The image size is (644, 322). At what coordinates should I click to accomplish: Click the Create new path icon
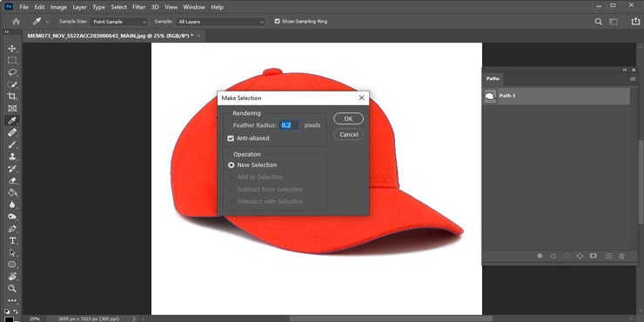pyautogui.click(x=608, y=256)
